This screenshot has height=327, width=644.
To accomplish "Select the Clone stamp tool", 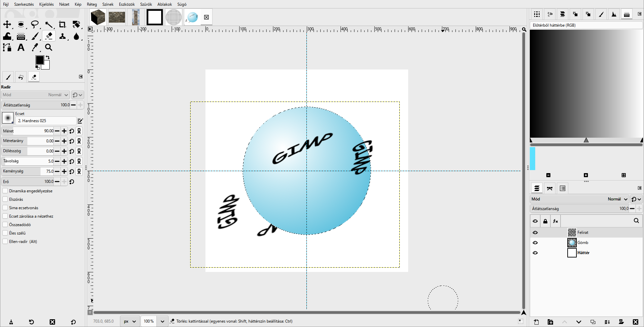I will pyautogui.click(x=63, y=36).
